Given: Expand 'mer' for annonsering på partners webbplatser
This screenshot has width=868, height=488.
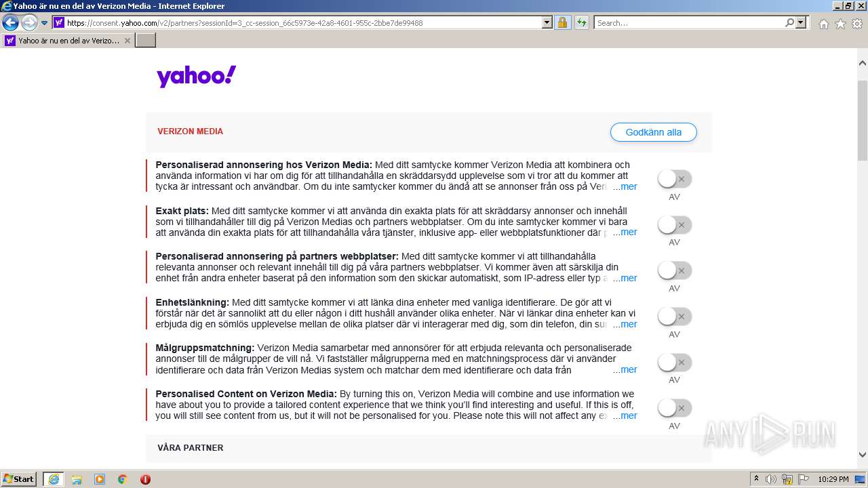Looking at the screenshot, I should pyautogui.click(x=629, y=278).
